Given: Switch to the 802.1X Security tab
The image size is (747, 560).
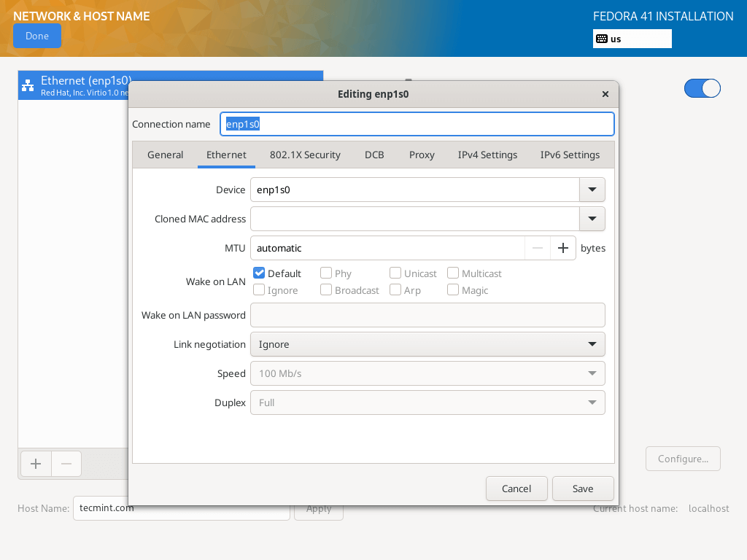Looking at the screenshot, I should 305,155.
